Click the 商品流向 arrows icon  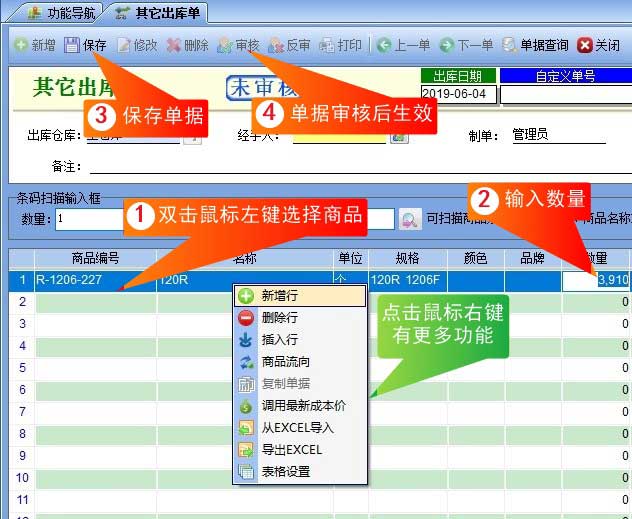245,362
